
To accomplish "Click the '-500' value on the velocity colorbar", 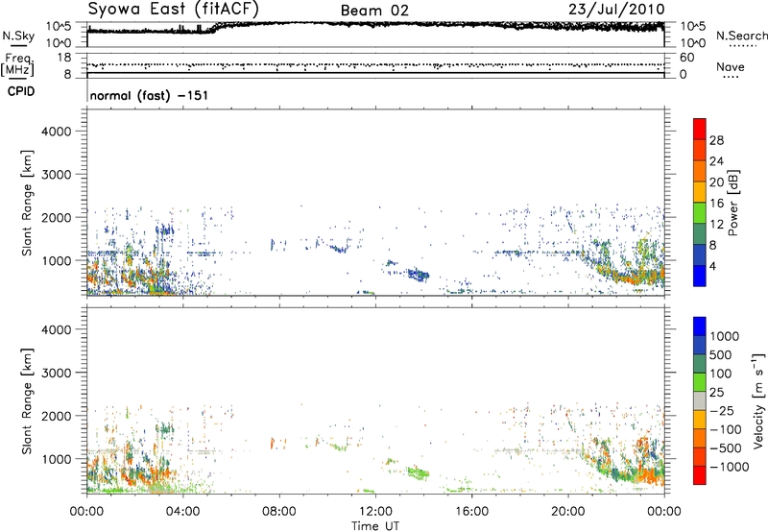I will point(727,448).
